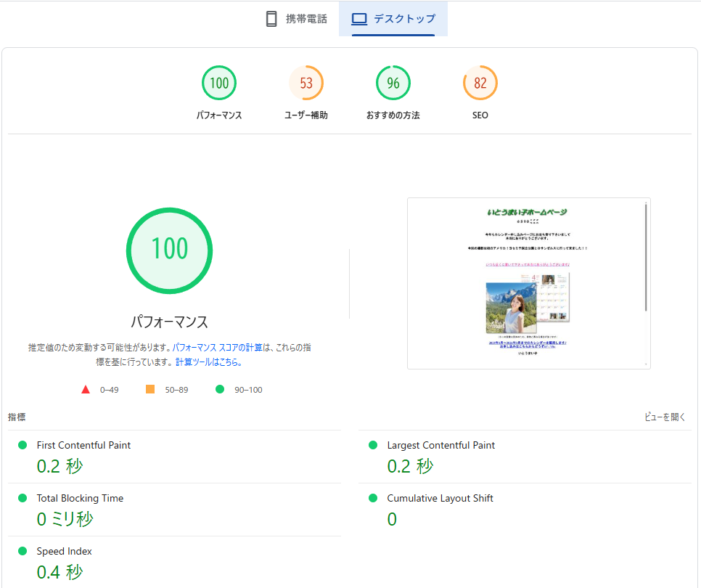Screen dimensions: 701x588
Task: Click the performance score 100 gauge
Action: coord(219,83)
